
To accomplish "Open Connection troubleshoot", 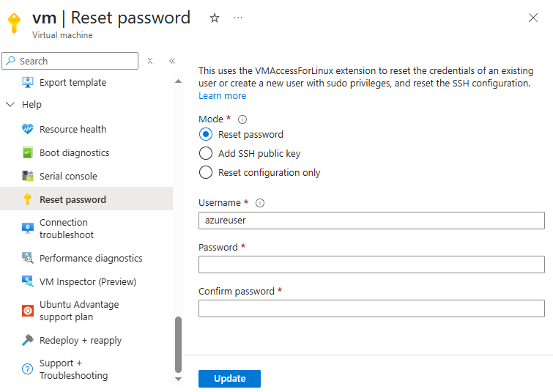I will click(x=67, y=229).
